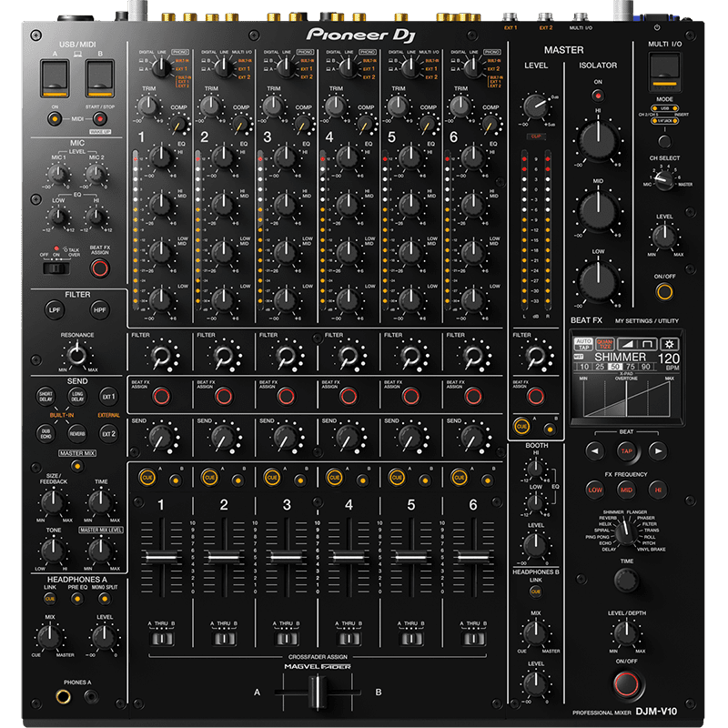Screen dimensions: 728x728
Task: Click the master LEVEL knob
Action: point(535,106)
